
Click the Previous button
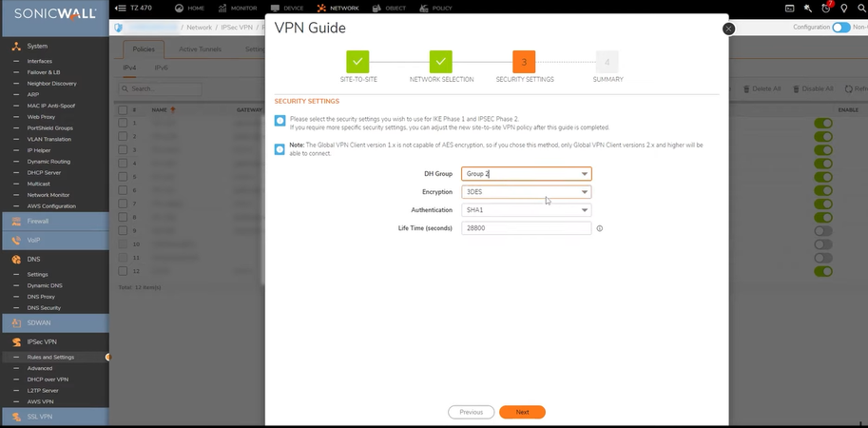[472, 412]
